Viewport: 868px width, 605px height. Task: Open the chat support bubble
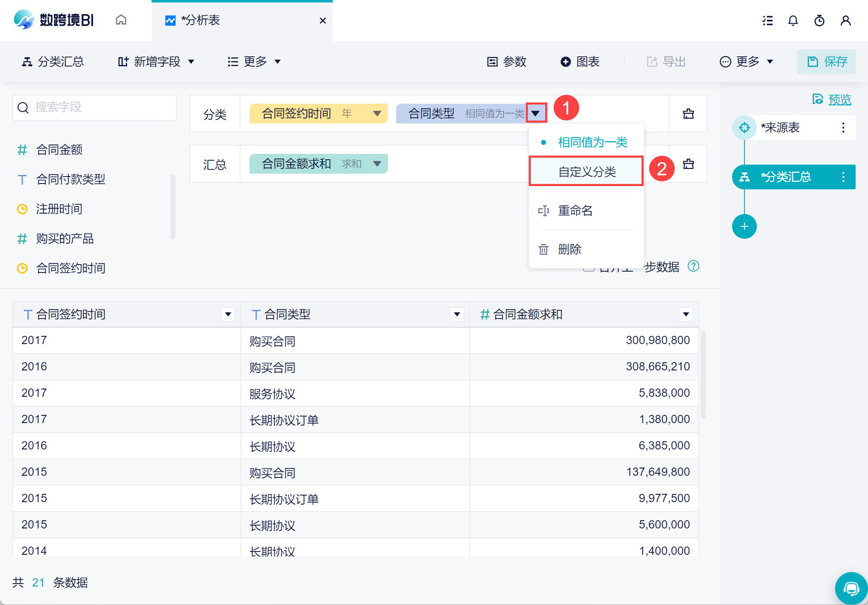pyautogui.click(x=851, y=589)
